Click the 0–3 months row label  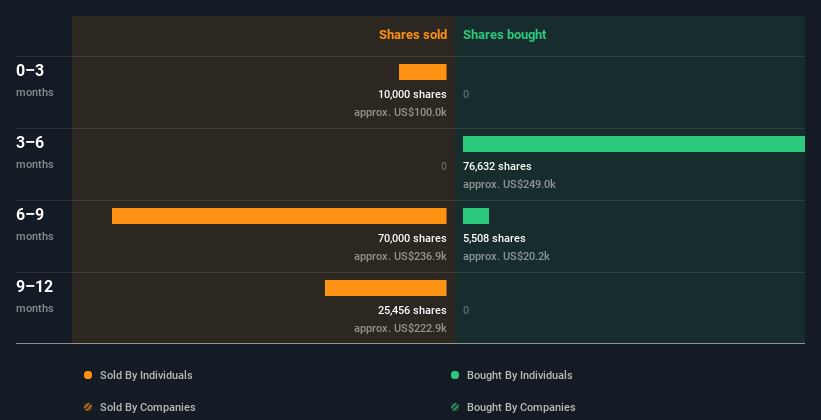pyautogui.click(x=35, y=80)
